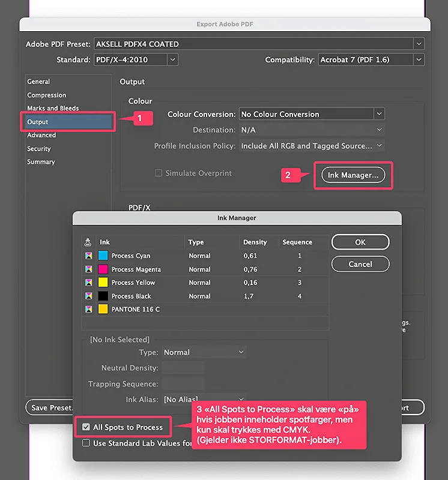Click the process ink icon beside Process Magenta
Viewport: 448px width, 480px height.
(x=88, y=269)
